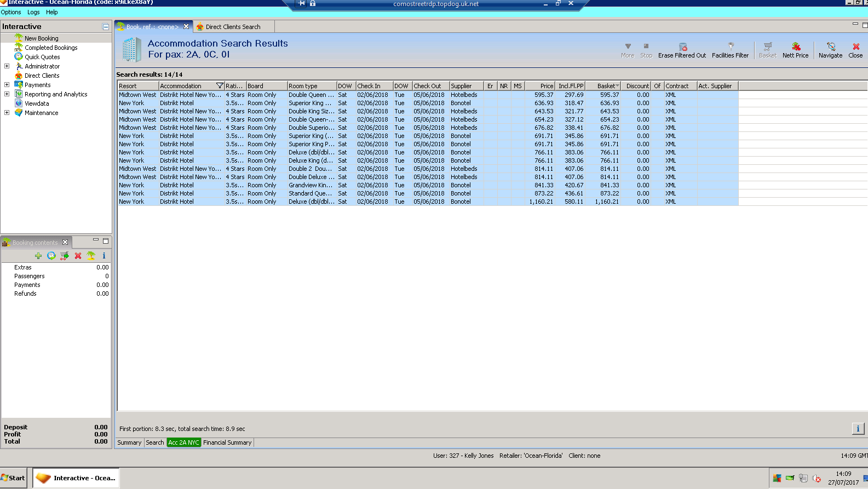Sort results by the Price column header
868x489 pixels.
(x=540, y=86)
